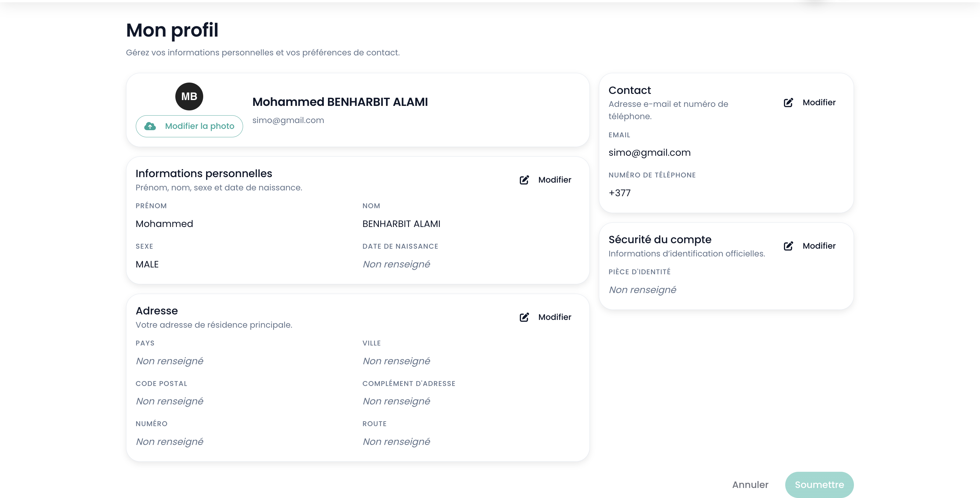Click Modifier text in Contact card

click(819, 103)
